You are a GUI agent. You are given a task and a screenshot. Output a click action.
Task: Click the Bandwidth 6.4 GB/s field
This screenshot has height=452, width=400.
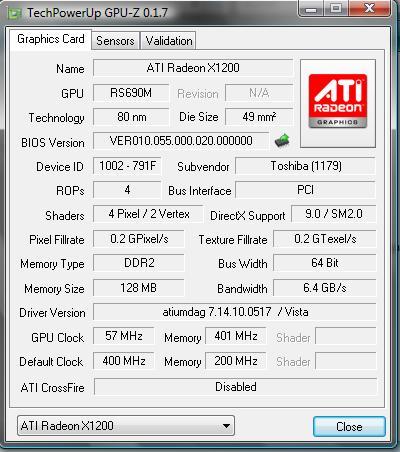click(325, 288)
